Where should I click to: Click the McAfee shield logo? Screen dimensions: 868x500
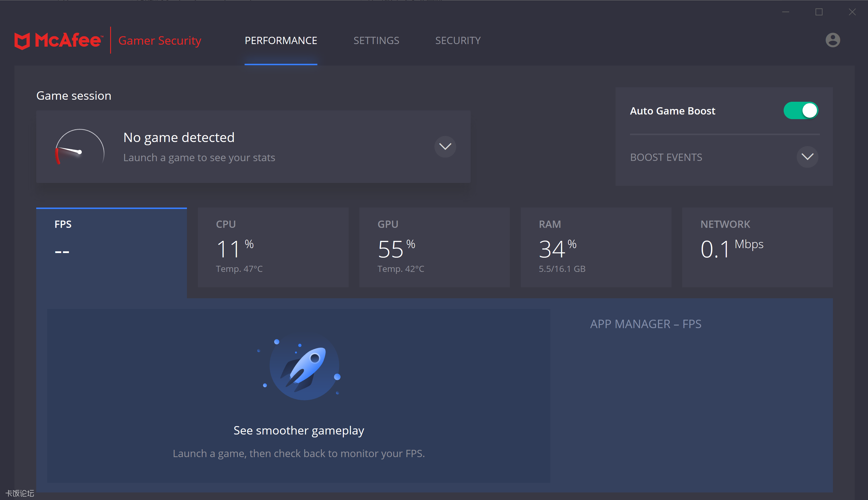click(x=22, y=41)
